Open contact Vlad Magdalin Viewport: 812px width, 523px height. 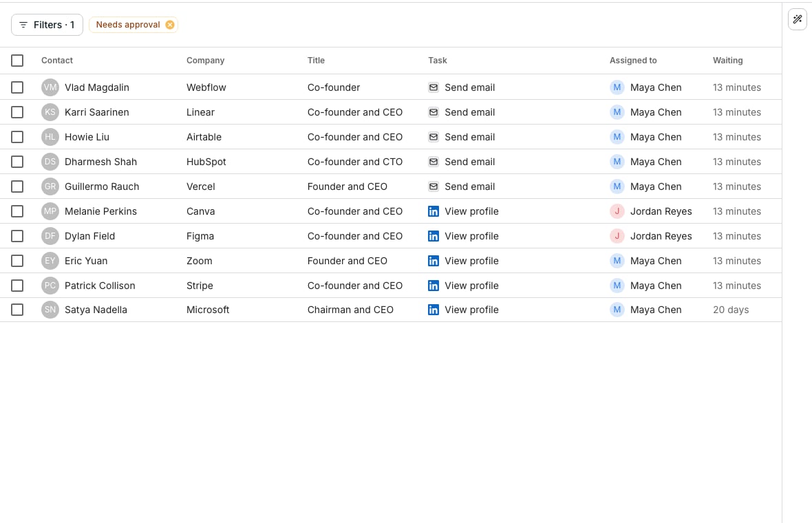(x=97, y=87)
